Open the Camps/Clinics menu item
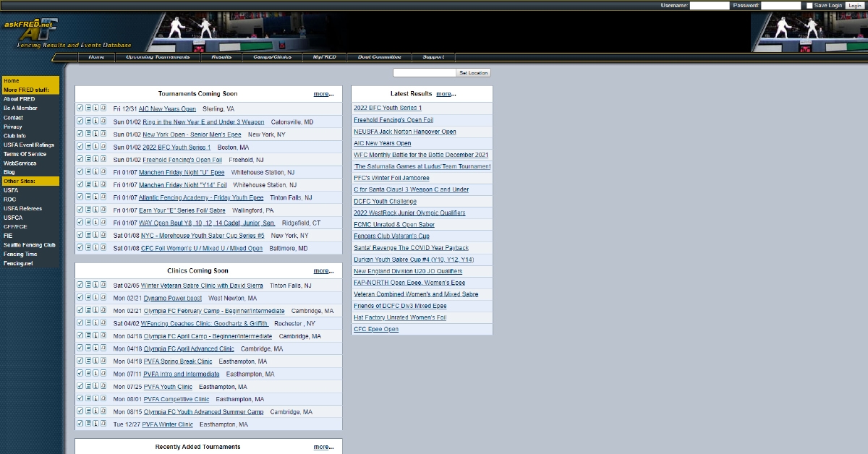Image resolution: width=868 pixels, height=454 pixels. pos(272,57)
